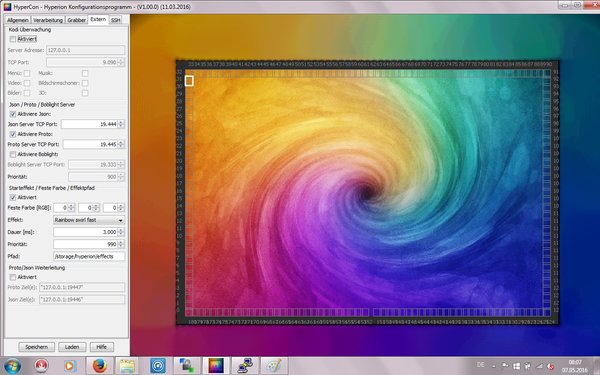Toggle the Musik checkbox
The width and height of the screenshot is (600, 375).
(x=85, y=73)
